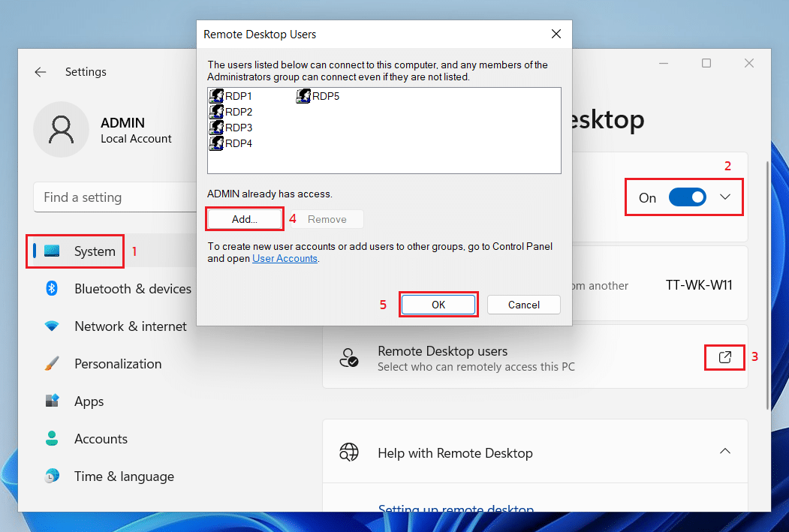Screen dimensions: 789x532
Task: Click Cancel in Remote Desktop Users dialog
Action: [524, 305]
